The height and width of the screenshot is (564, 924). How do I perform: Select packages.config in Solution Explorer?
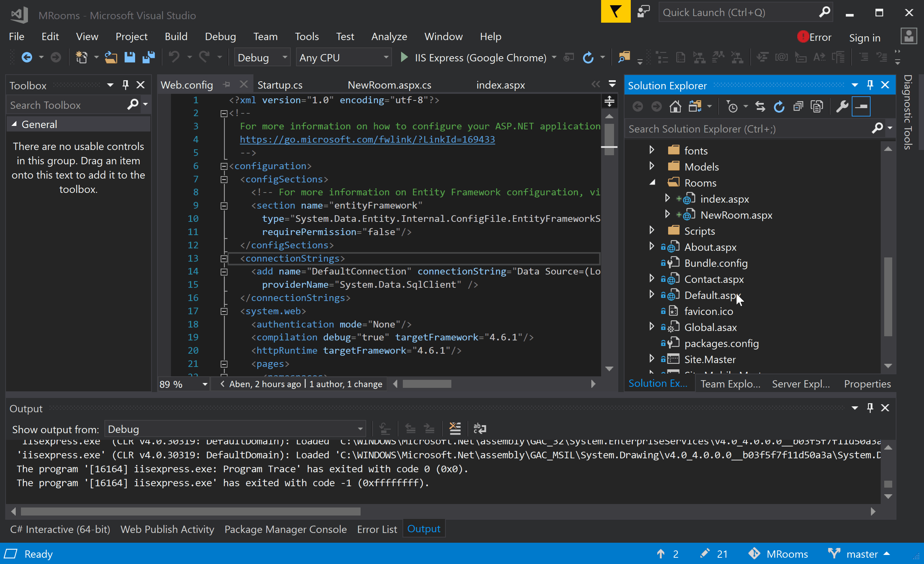(x=722, y=343)
